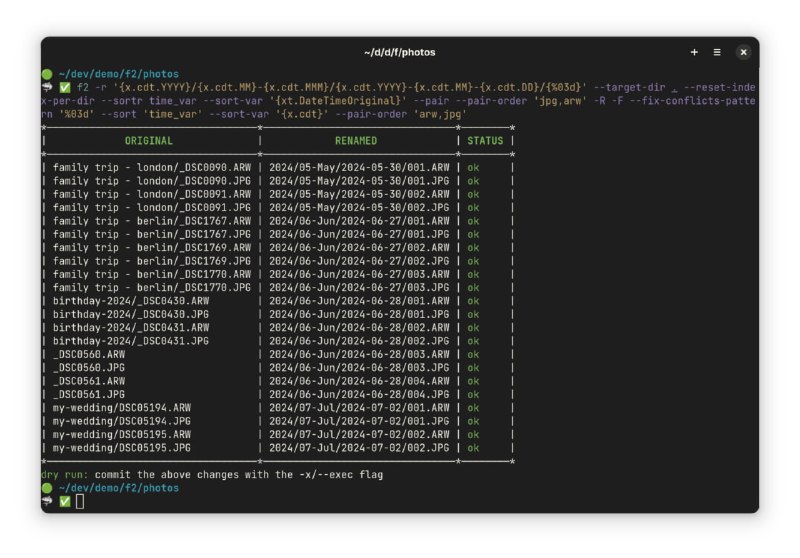Click the terminal cursor at the empty prompt

pos(80,501)
